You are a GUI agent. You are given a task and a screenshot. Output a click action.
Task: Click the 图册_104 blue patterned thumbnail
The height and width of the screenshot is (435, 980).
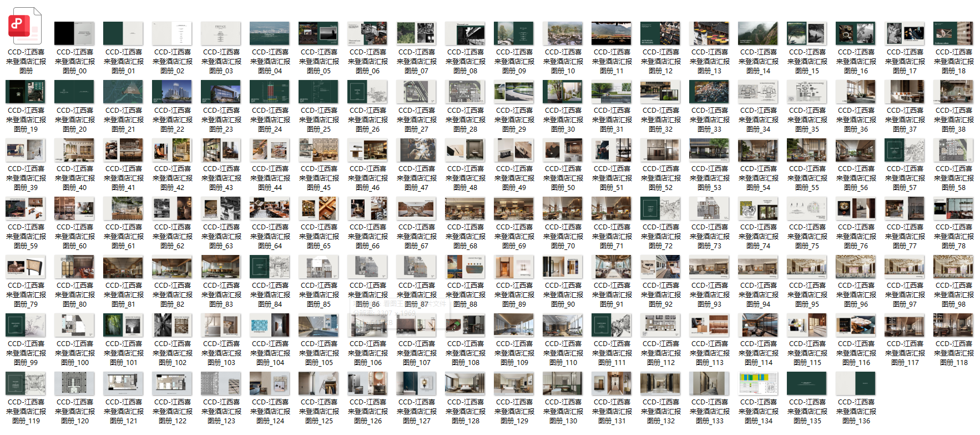(x=270, y=325)
